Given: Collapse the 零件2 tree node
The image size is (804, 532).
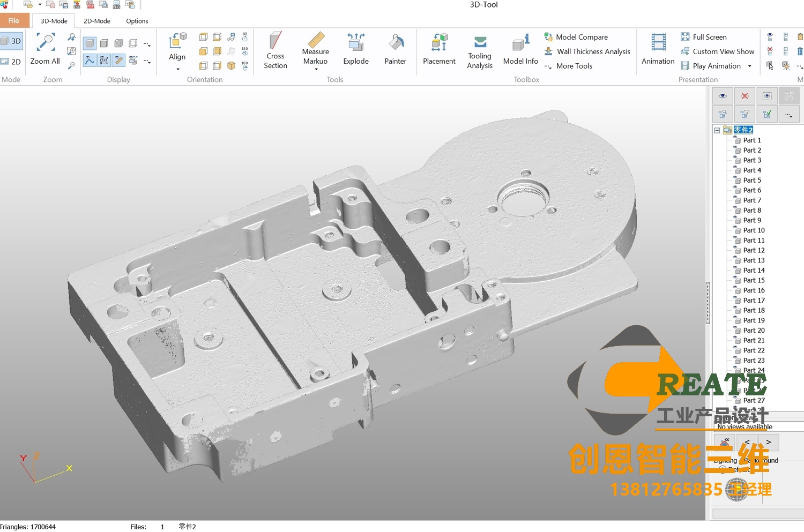Looking at the screenshot, I should click(x=717, y=130).
